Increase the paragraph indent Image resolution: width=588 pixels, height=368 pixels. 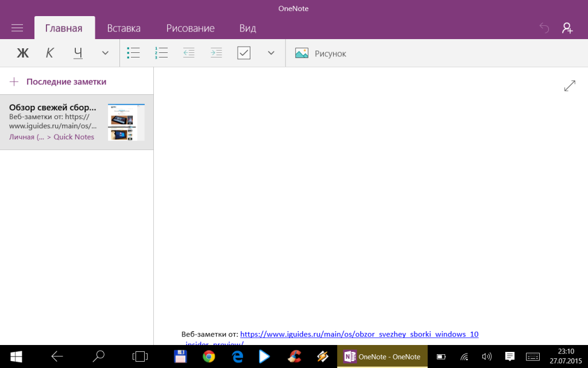point(216,53)
